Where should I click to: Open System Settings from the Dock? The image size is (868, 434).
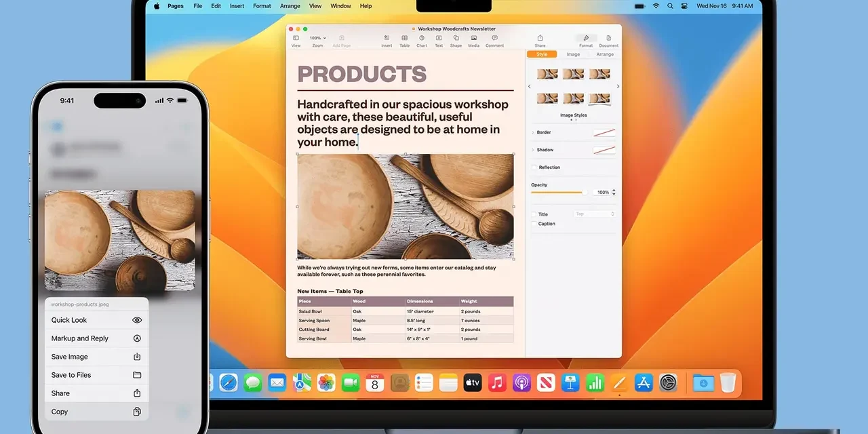669,382
